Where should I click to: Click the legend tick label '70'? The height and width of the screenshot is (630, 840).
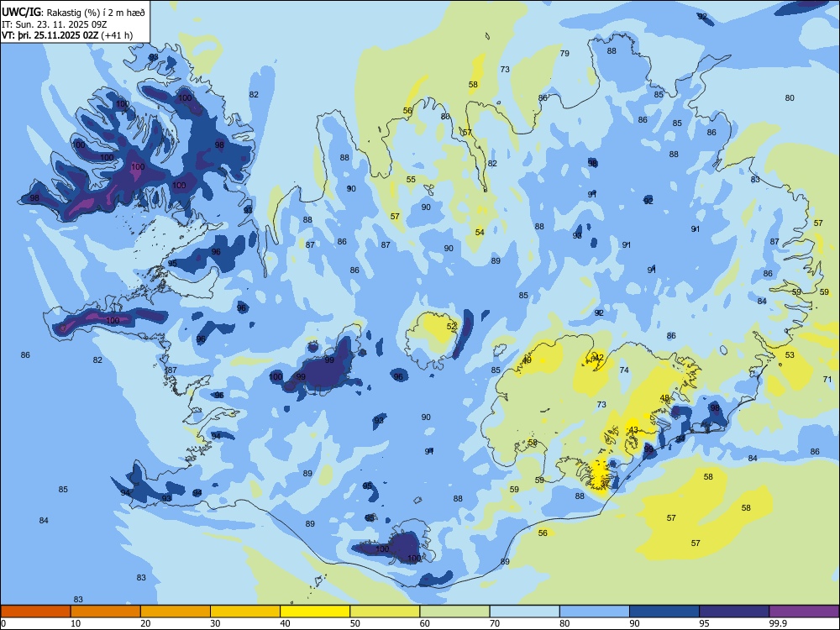pos(495,623)
